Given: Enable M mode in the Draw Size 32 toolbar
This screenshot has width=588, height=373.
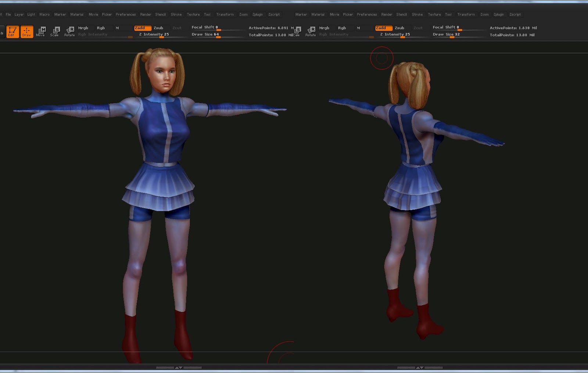Looking at the screenshot, I should (x=358, y=28).
